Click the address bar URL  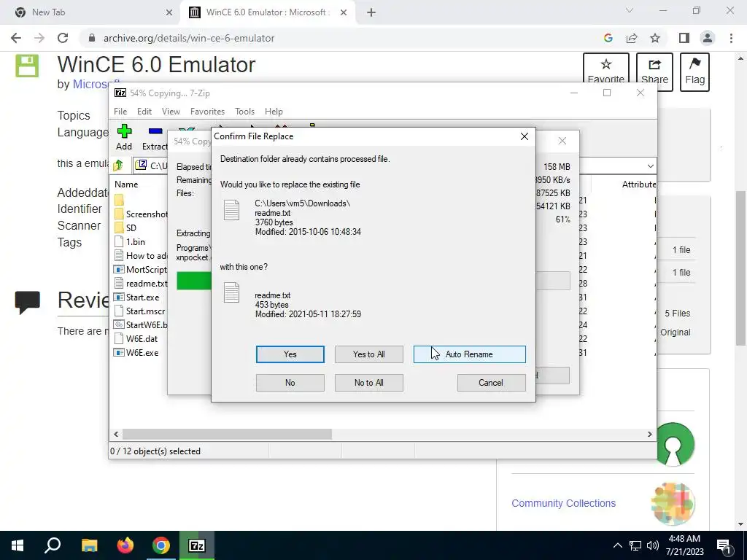click(189, 38)
